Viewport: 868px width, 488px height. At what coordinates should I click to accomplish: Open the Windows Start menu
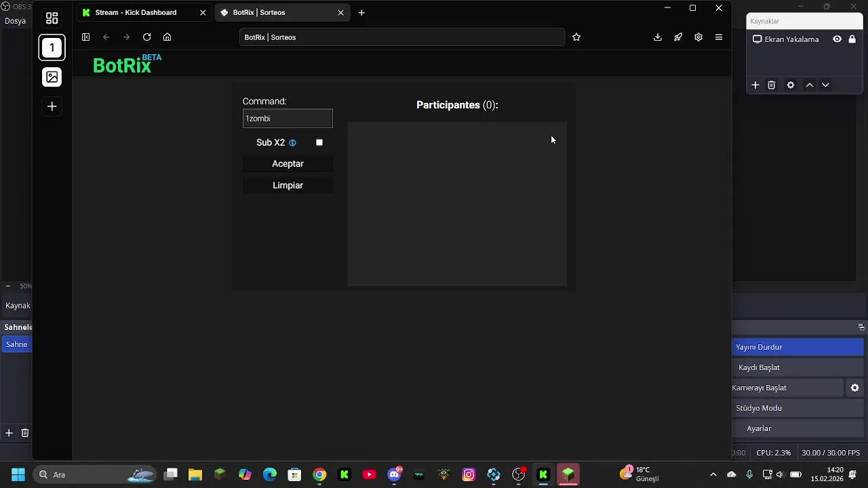click(18, 474)
